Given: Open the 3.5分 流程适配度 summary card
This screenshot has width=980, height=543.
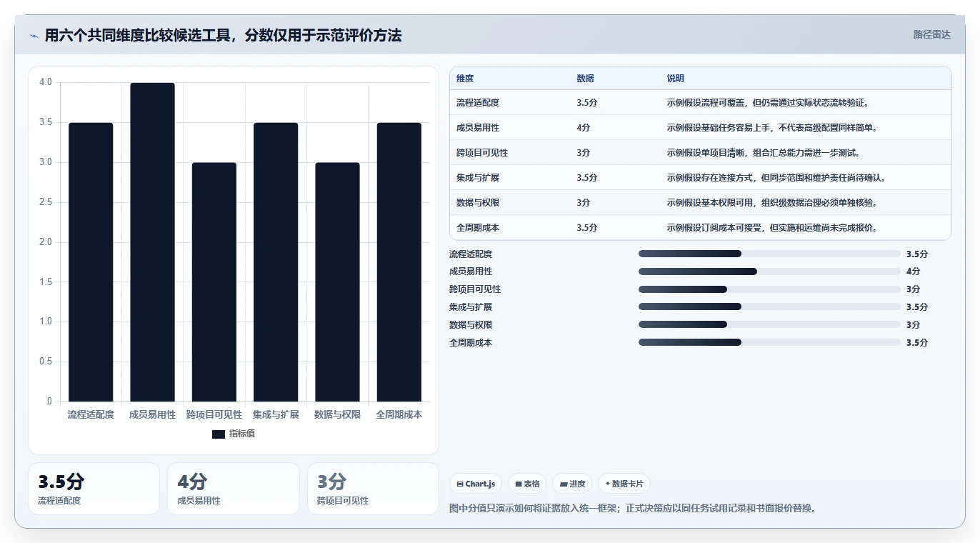Looking at the screenshot, I should [94, 489].
